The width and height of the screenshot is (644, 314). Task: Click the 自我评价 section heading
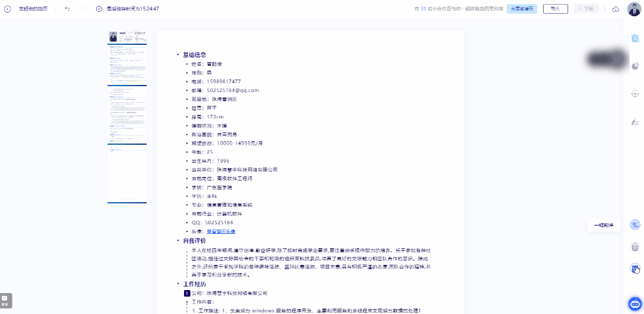click(194, 240)
